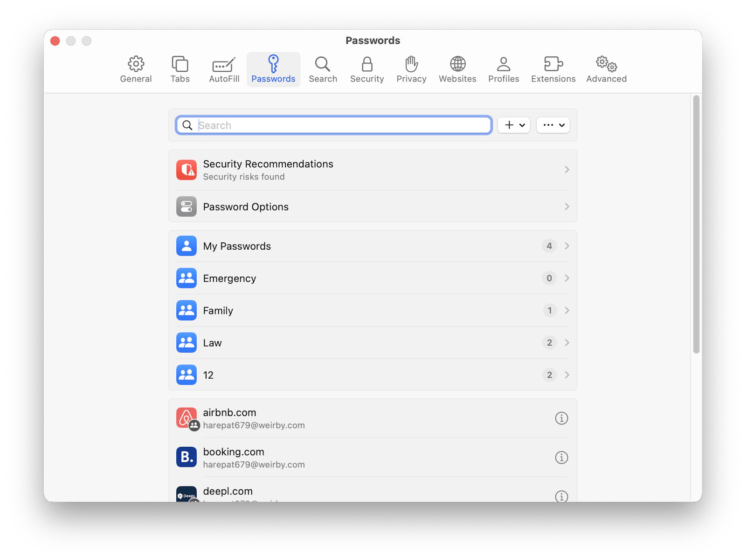Screen dimensions: 746x560
Task: Click the Emergency group icon
Action: pos(186,278)
